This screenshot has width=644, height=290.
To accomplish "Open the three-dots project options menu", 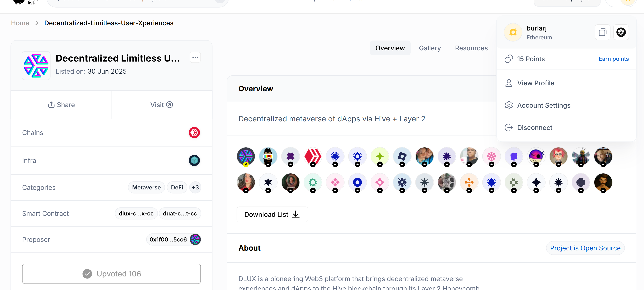I will [x=195, y=57].
